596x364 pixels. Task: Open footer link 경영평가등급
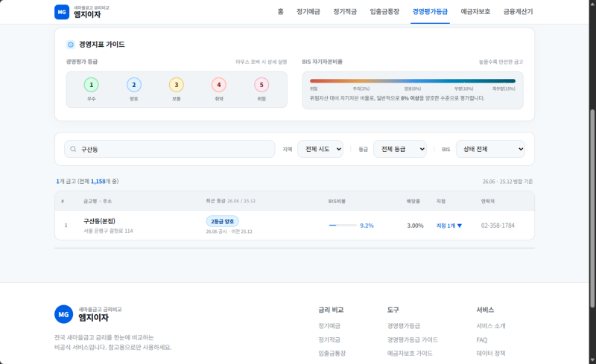(x=403, y=326)
